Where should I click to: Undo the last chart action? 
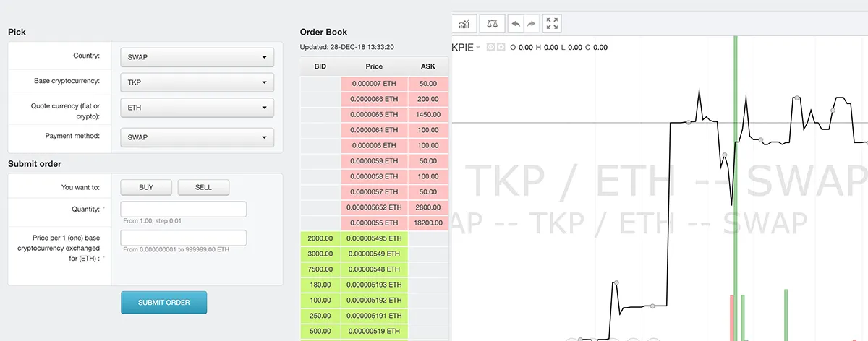(x=516, y=24)
